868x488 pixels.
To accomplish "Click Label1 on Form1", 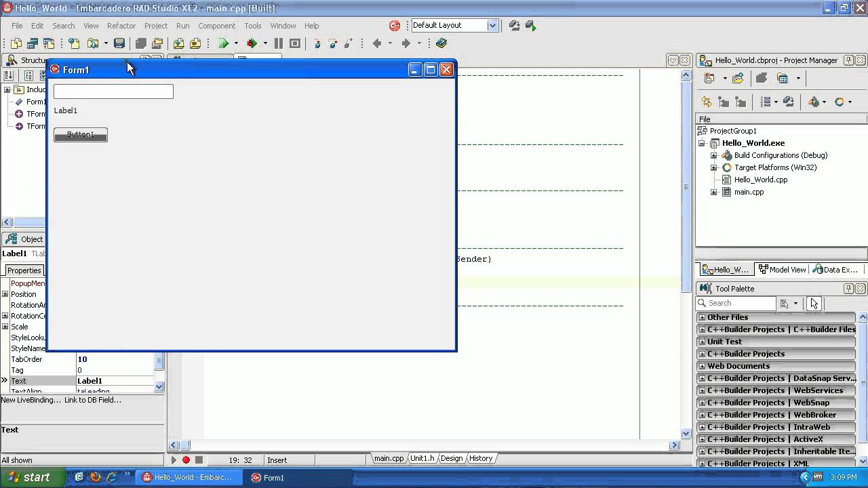I will pos(66,110).
